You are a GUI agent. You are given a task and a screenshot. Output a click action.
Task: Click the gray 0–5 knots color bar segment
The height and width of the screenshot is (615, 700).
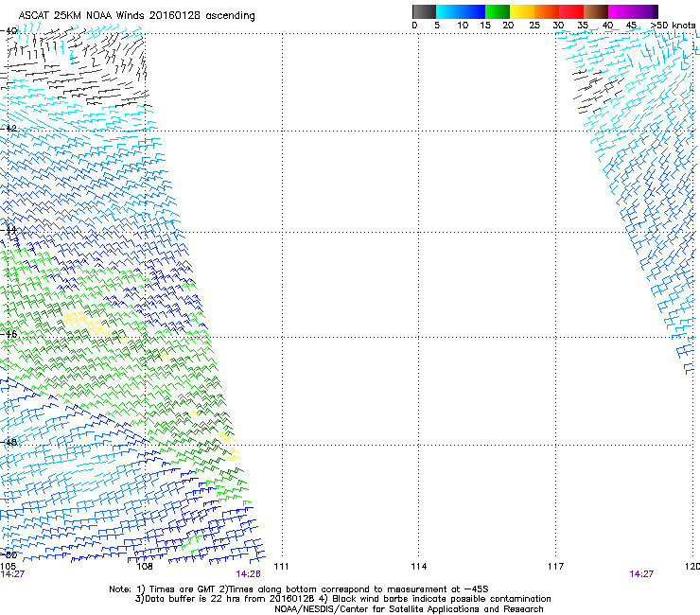tap(424, 11)
